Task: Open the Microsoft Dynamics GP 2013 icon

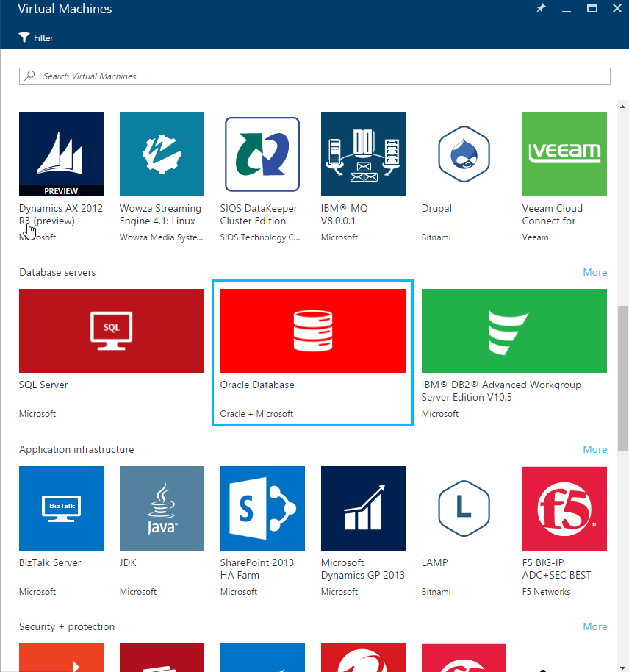Action: [x=363, y=508]
